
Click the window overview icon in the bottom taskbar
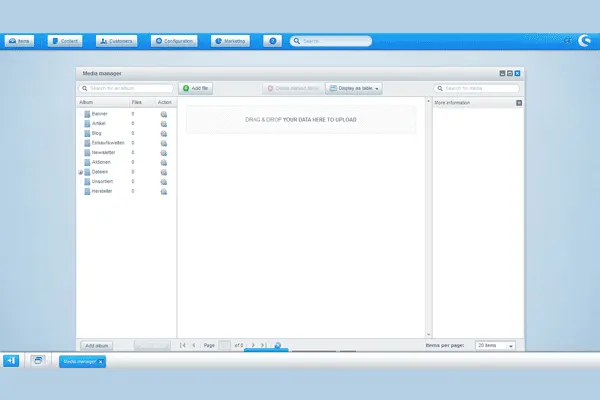click(38, 360)
